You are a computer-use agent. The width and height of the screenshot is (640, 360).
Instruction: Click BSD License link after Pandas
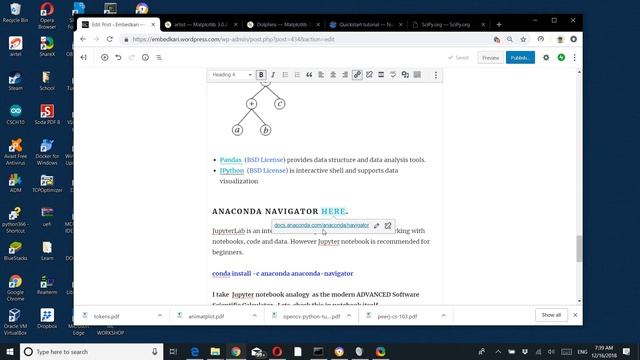(x=265, y=160)
